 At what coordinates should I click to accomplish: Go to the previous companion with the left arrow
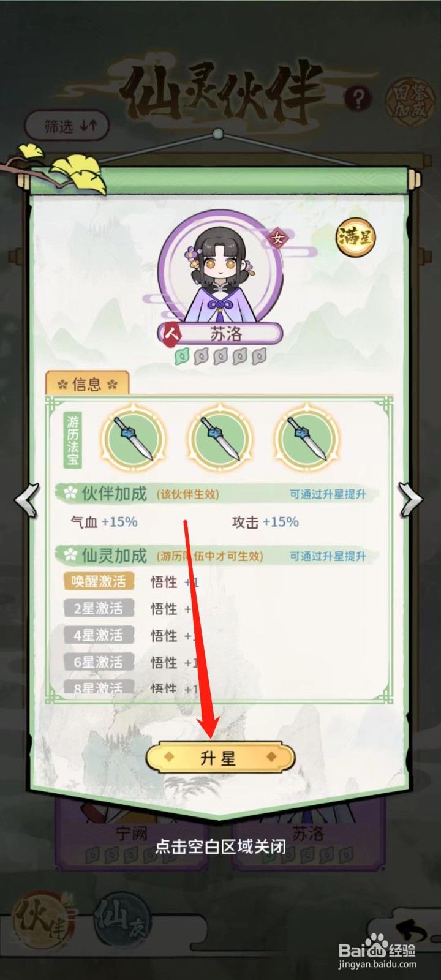coord(27,500)
